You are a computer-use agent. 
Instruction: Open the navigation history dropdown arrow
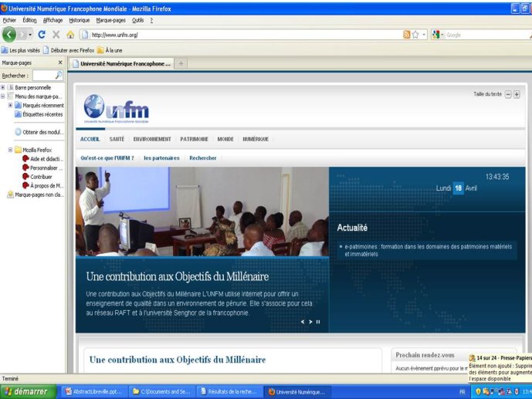[x=30, y=35]
